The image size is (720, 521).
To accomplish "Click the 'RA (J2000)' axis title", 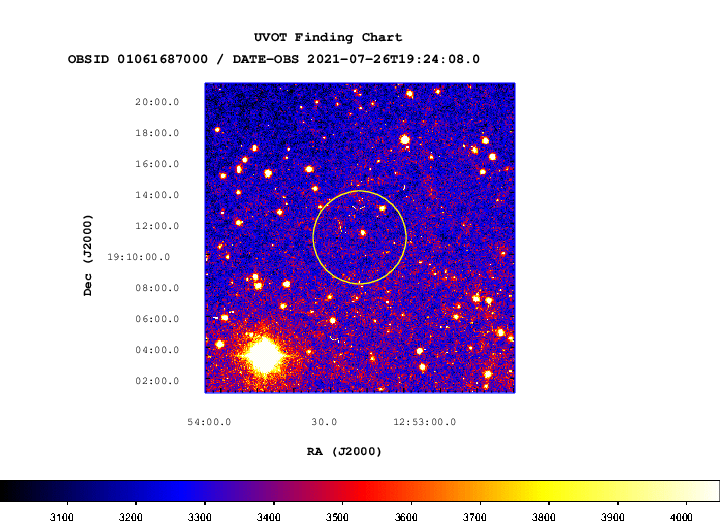I will 344,452.
